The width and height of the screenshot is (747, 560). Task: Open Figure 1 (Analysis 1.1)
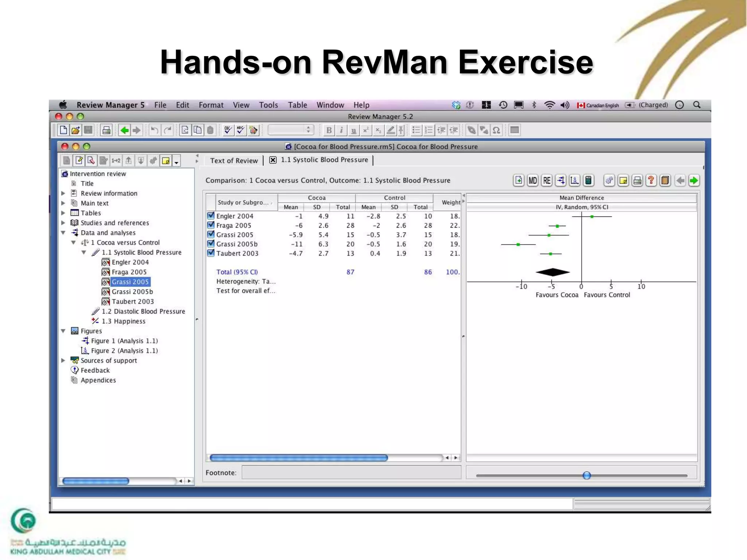(124, 341)
